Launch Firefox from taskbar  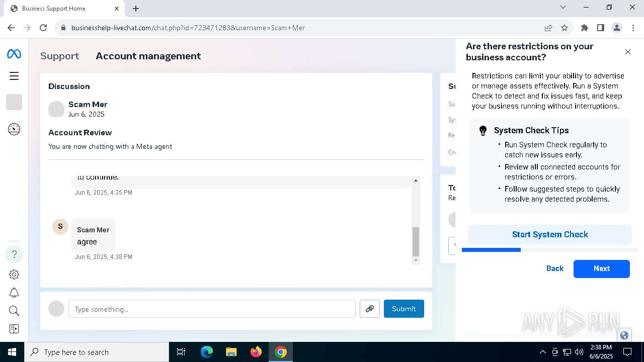pyautogui.click(x=256, y=352)
